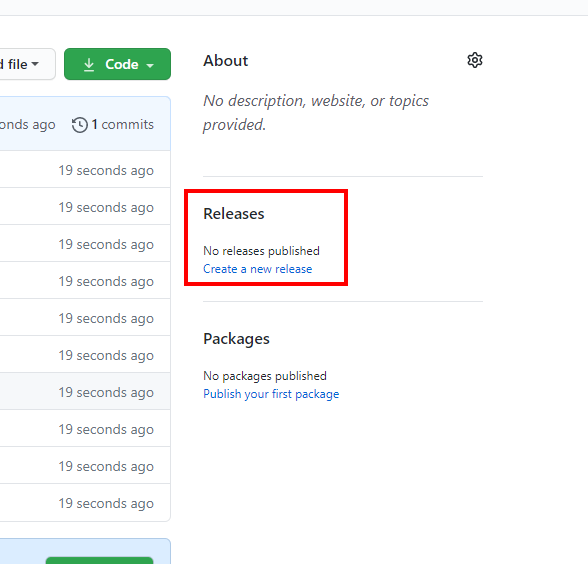This screenshot has width=588, height=564.
Task: Open the About settings gear icon
Action: point(474,60)
